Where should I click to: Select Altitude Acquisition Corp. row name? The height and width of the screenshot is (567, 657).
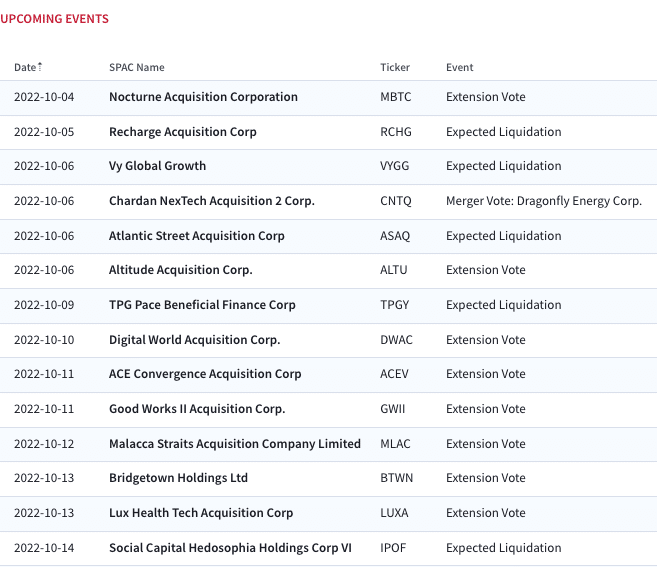(181, 270)
